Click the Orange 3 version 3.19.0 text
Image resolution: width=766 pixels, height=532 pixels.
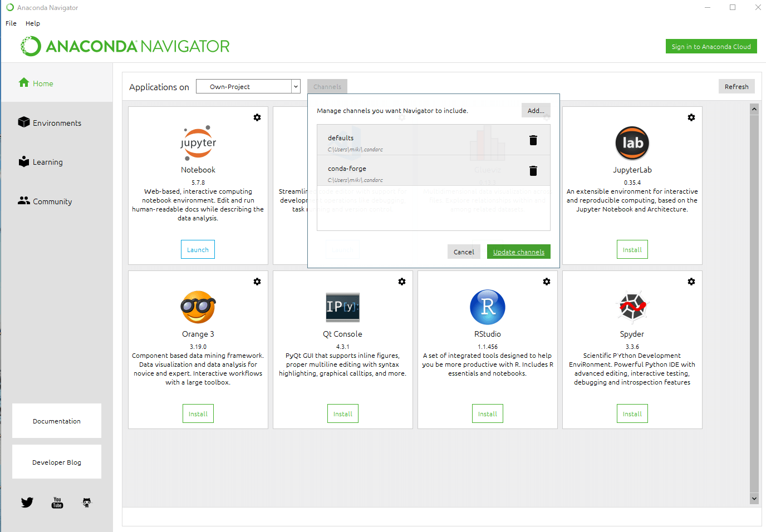[x=198, y=347]
